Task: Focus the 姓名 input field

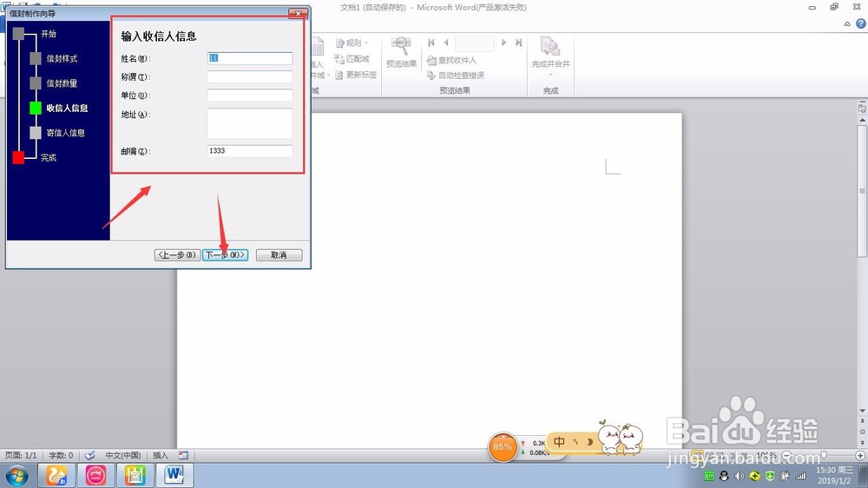Action: 250,58
